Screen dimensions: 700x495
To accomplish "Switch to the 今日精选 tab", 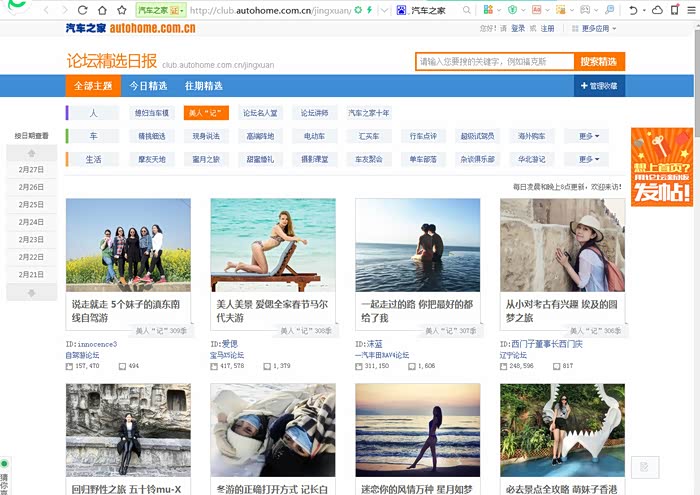I will point(148,86).
